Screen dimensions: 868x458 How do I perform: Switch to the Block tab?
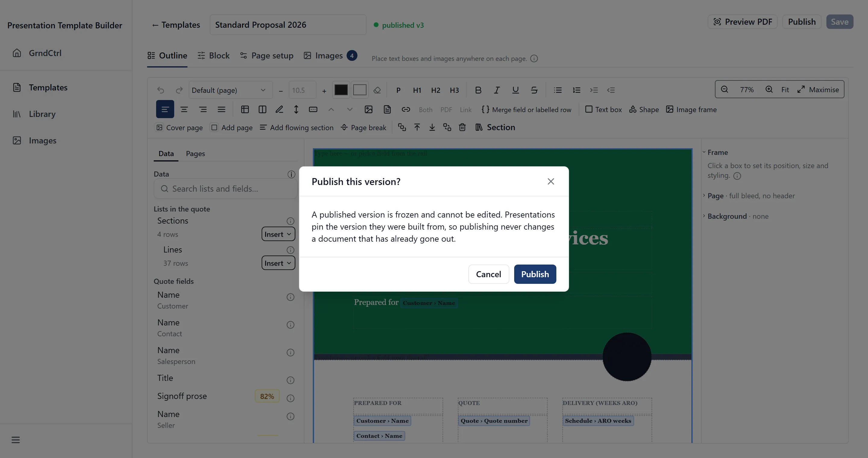[213, 55]
